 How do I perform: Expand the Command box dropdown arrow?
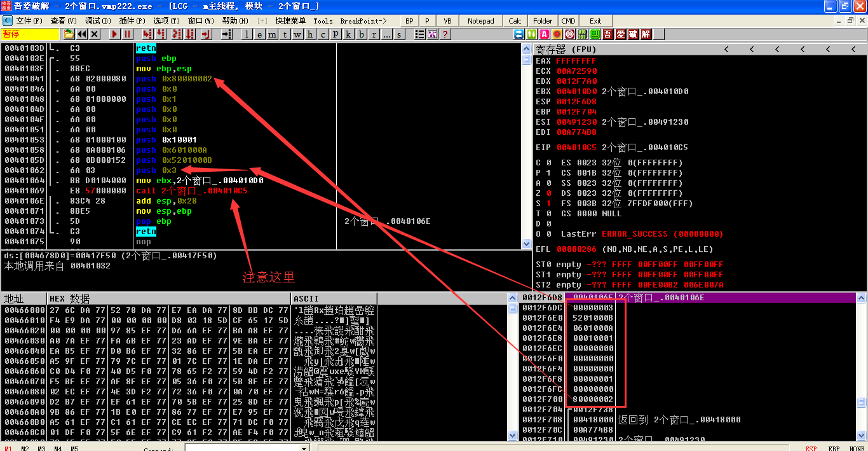click(x=304, y=448)
